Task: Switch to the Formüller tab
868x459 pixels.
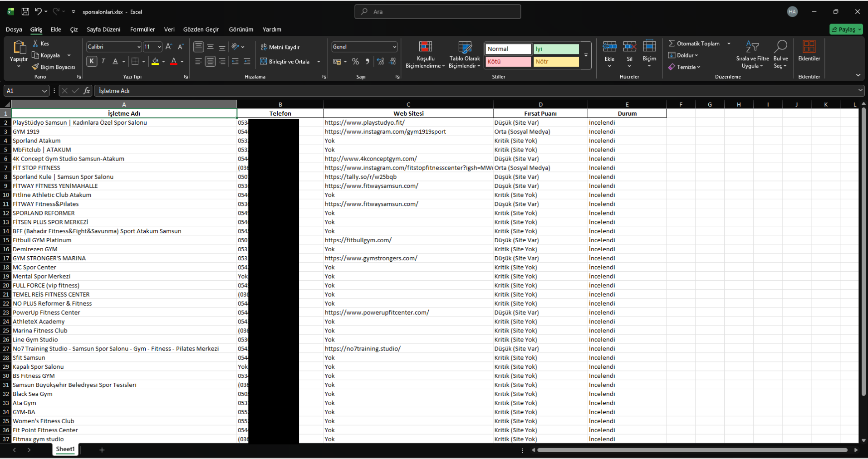Action: pos(142,29)
